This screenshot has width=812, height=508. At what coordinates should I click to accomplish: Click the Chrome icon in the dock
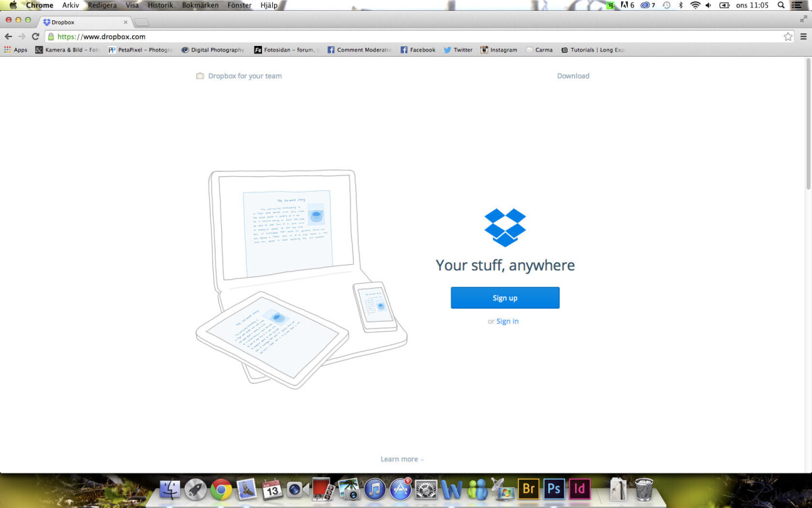pyautogui.click(x=221, y=489)
